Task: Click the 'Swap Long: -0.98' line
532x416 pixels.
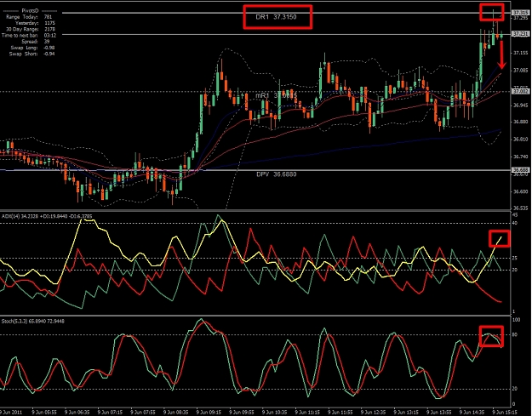Action: pos(32,48)
